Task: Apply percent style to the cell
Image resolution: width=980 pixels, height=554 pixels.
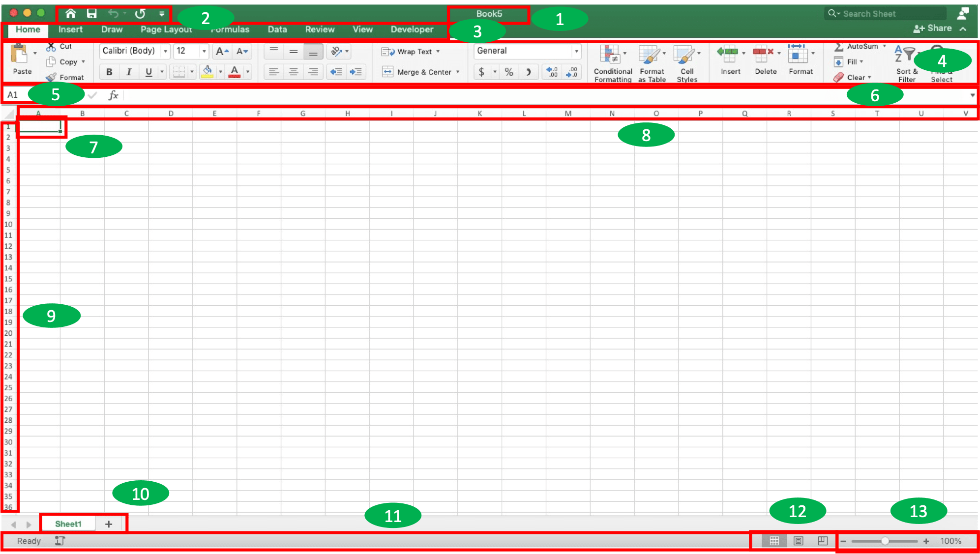Action: (x=509, y=72)
